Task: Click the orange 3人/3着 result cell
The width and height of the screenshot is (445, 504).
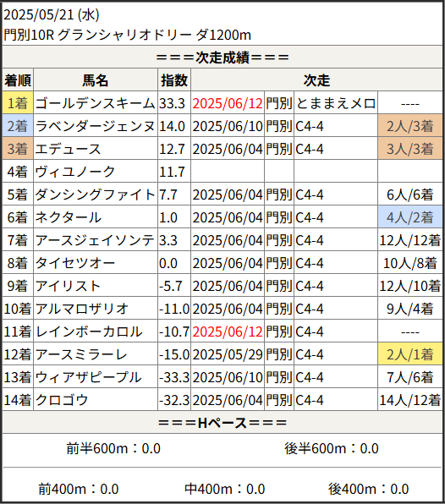Action: point(410,149)
